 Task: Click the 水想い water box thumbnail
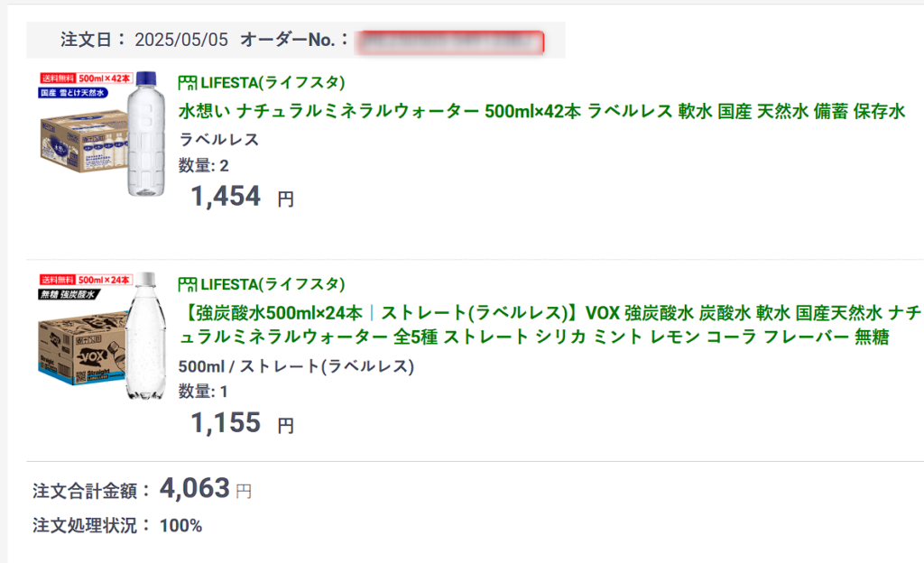(x=102, y=134)
